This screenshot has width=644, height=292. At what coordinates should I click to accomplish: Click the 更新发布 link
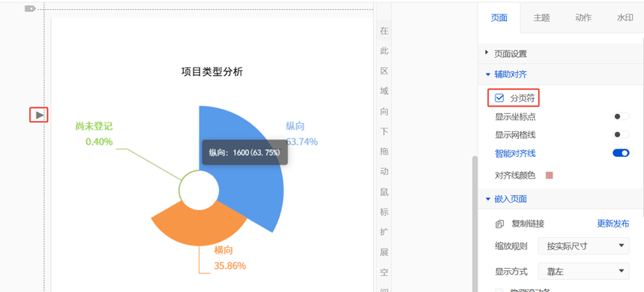coord(613,224)
